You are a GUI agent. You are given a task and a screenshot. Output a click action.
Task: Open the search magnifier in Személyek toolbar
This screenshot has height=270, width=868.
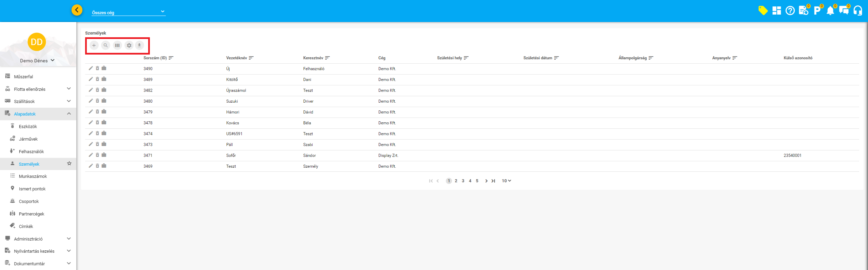(106, 45)
